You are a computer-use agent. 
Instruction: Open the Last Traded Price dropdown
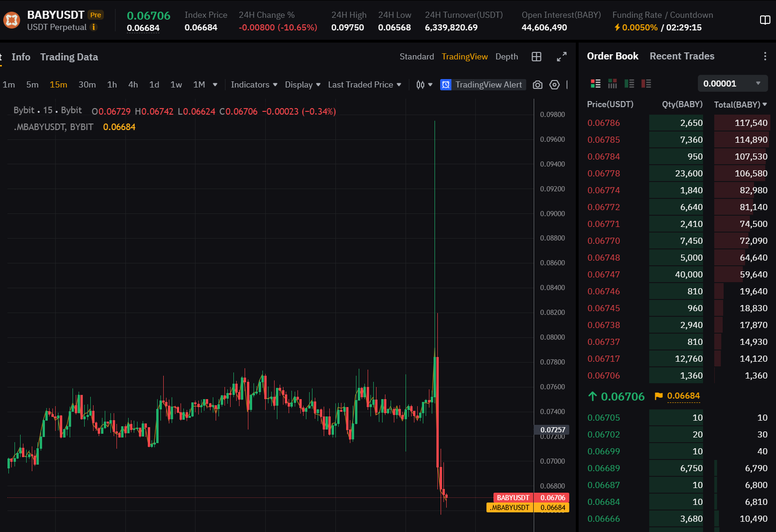[364, 85]
